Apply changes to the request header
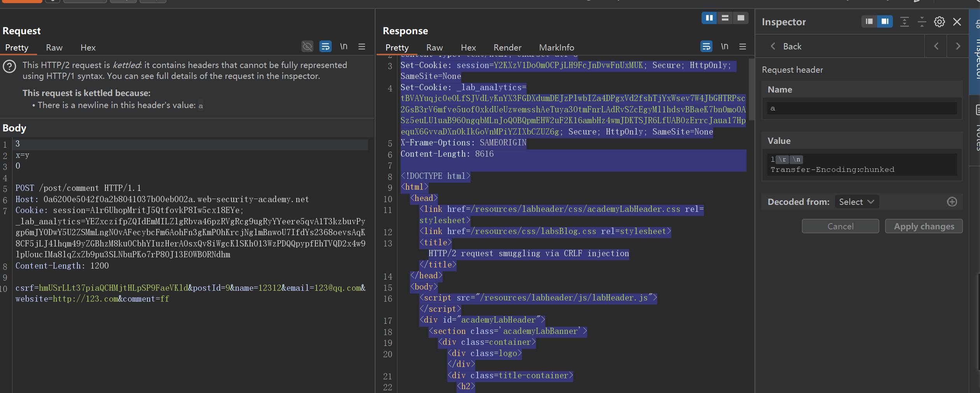Screen dimensions: 980x393 (924, 226)
